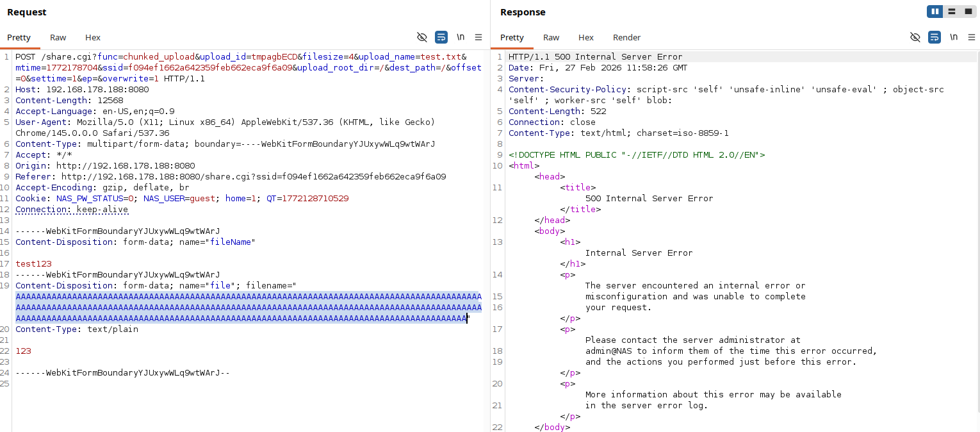Select the side-by-side split layout icon

[935, 12]
